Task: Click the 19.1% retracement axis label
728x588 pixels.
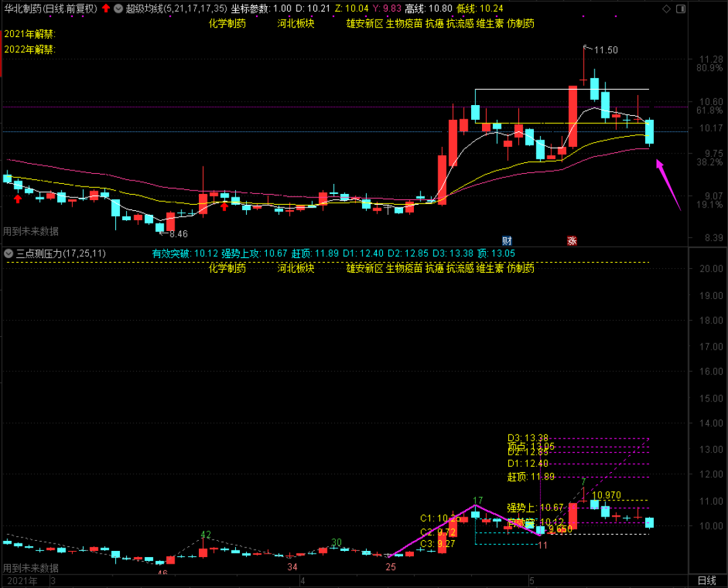Action: [x=709, y=205]
